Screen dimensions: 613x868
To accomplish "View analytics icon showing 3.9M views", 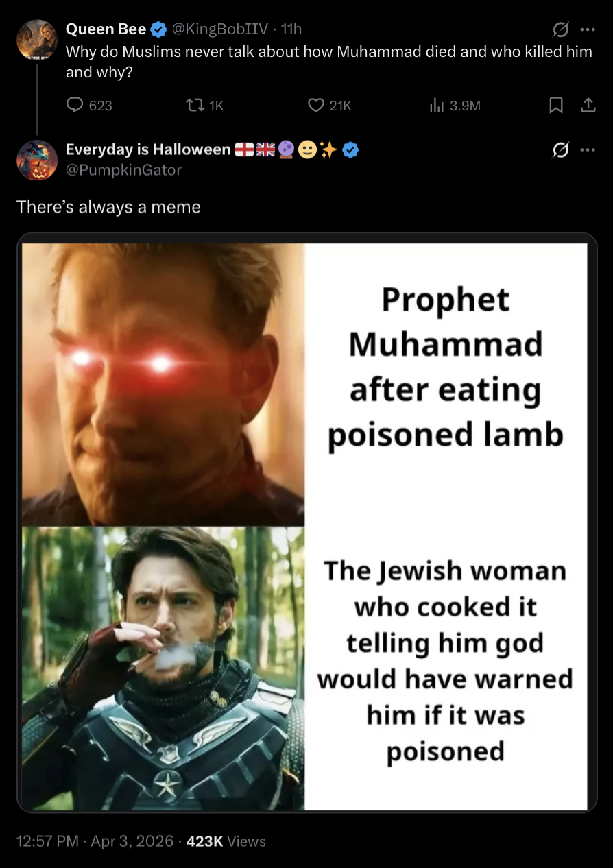I will point(435,106).
